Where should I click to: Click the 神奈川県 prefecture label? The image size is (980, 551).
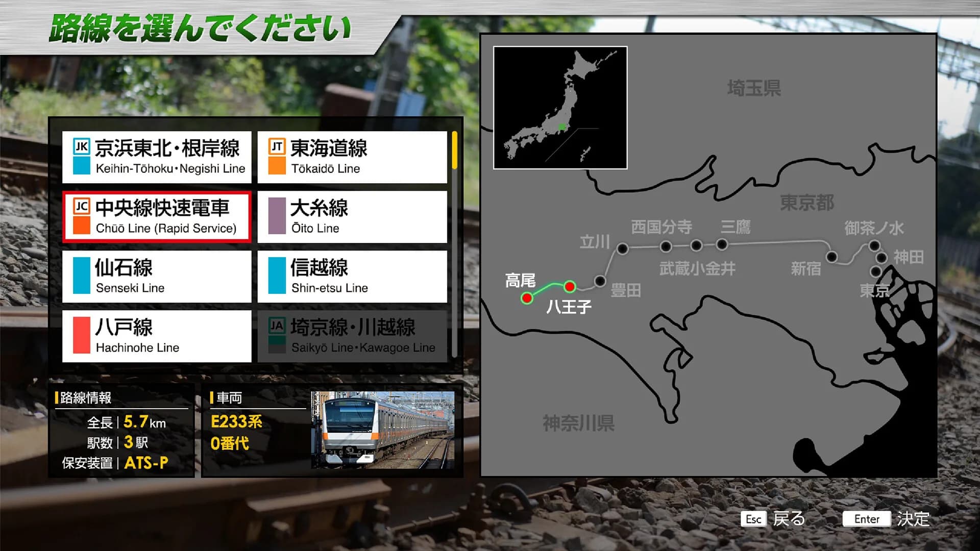[x=578, y=423]
